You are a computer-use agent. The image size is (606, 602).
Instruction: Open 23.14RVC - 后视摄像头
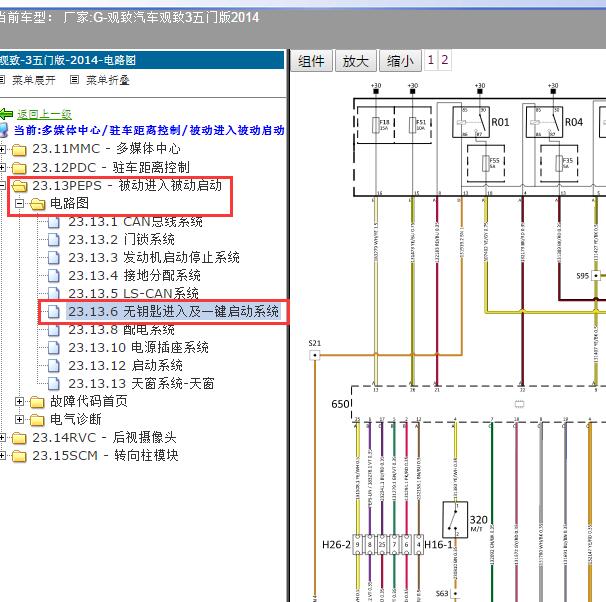(104, 437)
